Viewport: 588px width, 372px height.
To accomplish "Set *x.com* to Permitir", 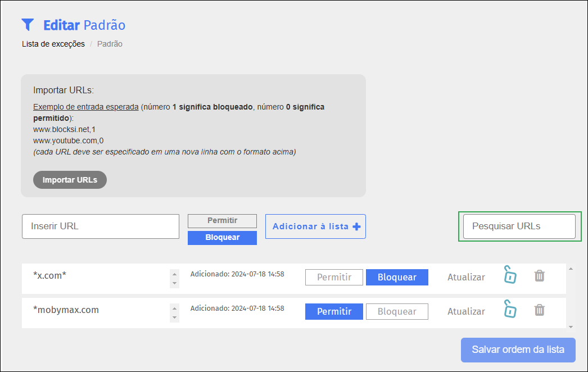I will pyautogui.click(x=334, y=277).
